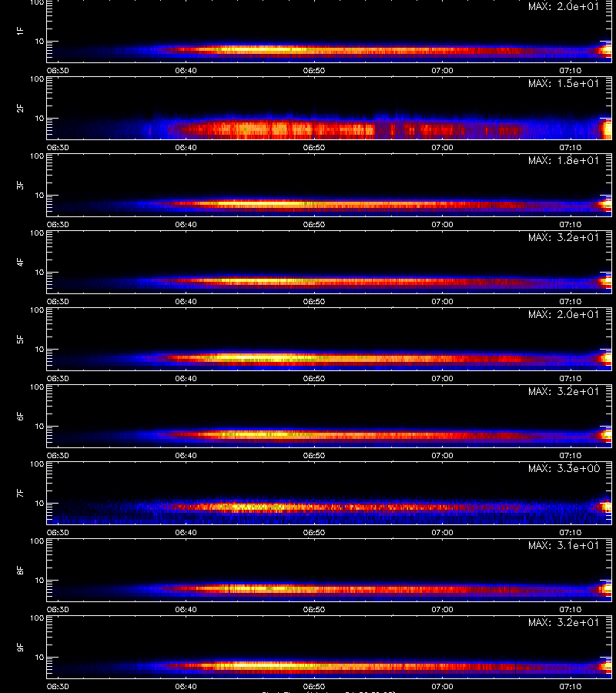Pick the 6F panel axis label
Screen dimensions: 616x693
20,416
